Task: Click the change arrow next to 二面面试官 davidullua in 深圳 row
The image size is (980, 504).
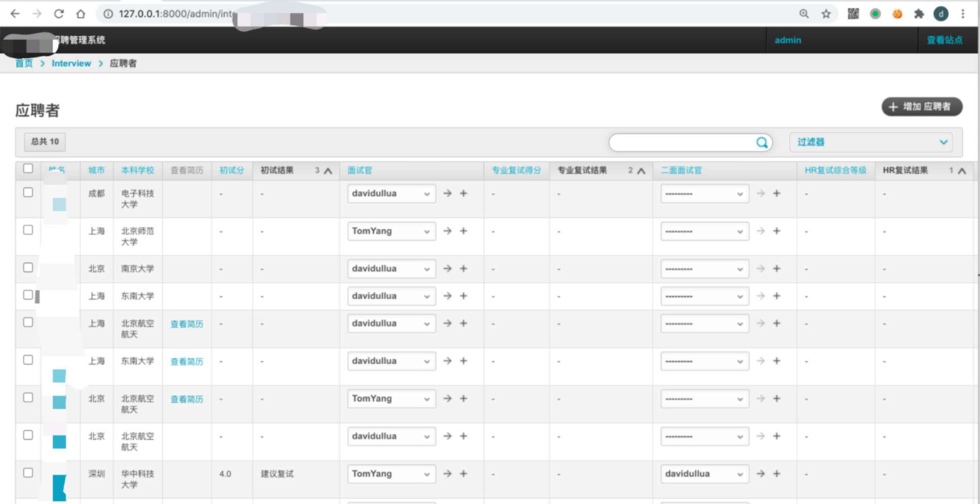Action: tap(761, 474)
